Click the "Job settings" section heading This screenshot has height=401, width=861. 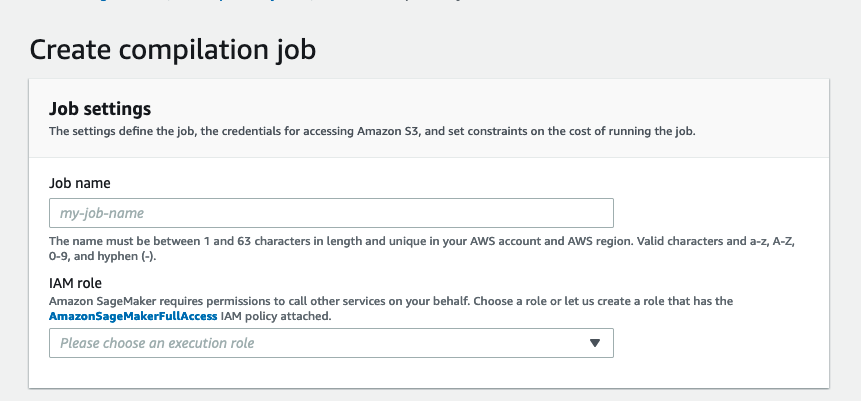click(x=99, y=108)
